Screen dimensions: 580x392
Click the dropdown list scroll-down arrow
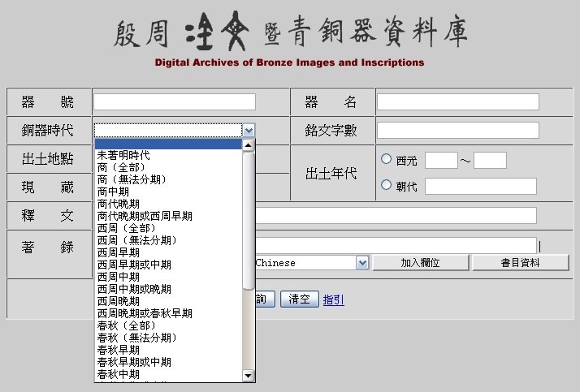click(249, 376)
